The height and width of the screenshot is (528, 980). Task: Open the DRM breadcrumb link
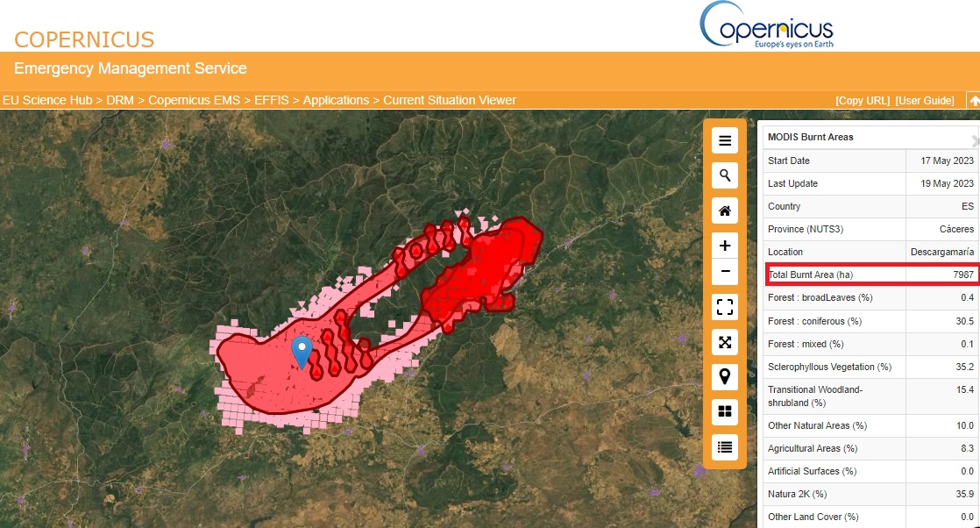tap(120, 100)
